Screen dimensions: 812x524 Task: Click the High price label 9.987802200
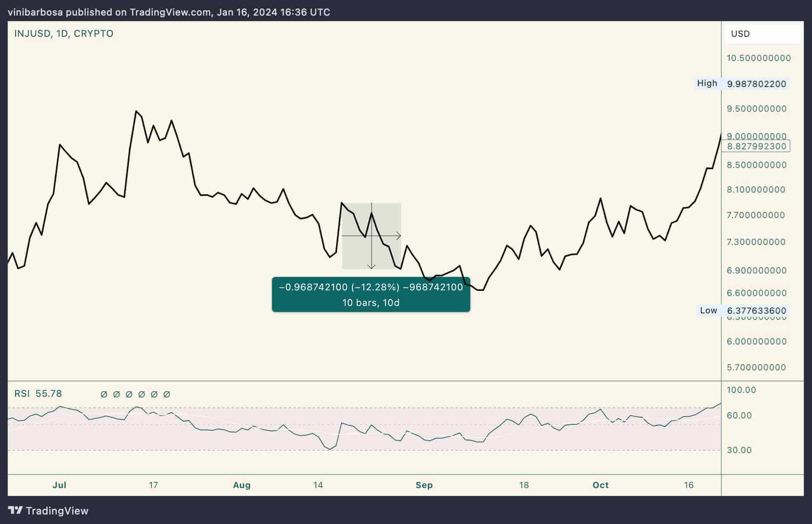click(756, 84)
